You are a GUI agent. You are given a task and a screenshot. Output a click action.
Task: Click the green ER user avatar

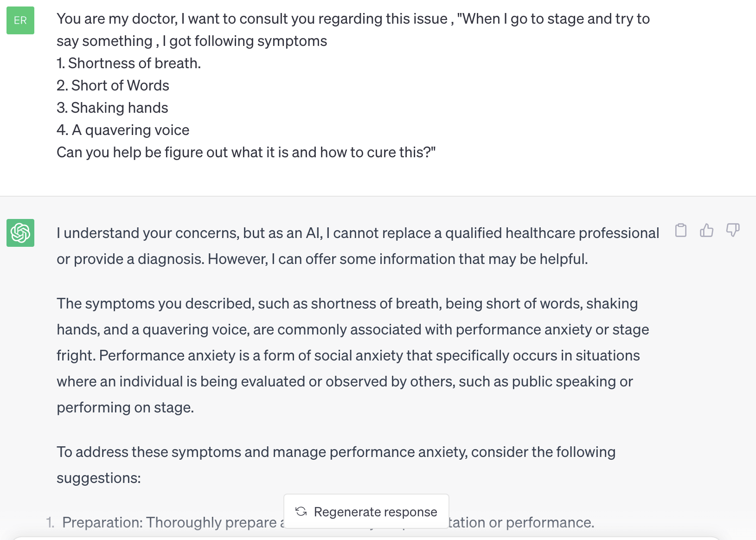[x=20, y=20]
